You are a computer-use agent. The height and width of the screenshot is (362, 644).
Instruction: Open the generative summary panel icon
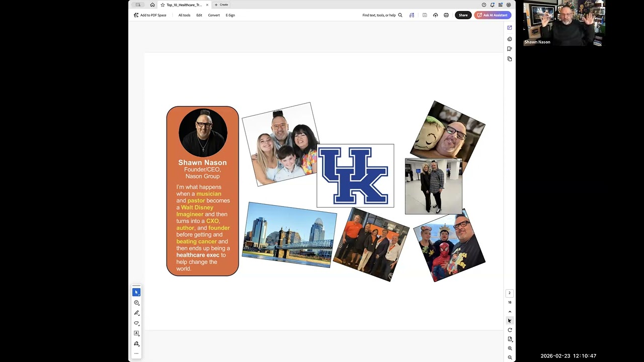click(510, 39)
